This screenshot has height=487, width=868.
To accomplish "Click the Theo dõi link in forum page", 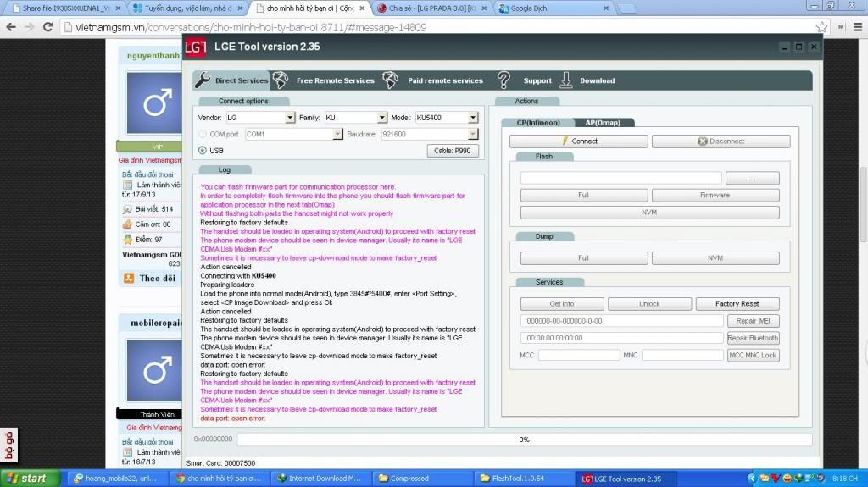I will [x=157, y=279].
